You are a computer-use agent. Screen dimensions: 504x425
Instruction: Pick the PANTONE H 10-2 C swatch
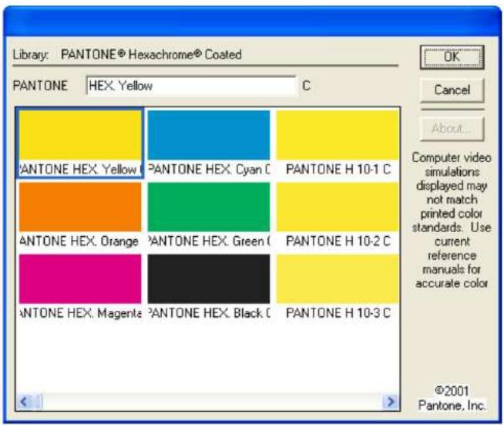[338, 215]
